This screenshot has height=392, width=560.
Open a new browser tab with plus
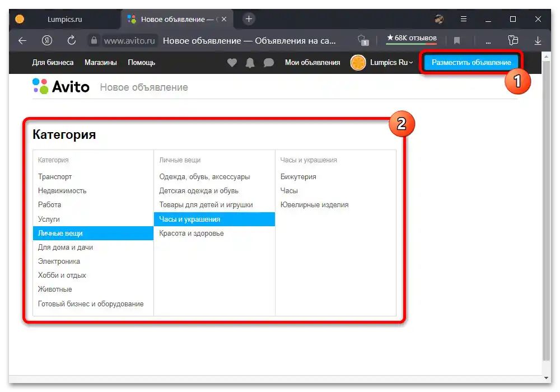point(249,19)
